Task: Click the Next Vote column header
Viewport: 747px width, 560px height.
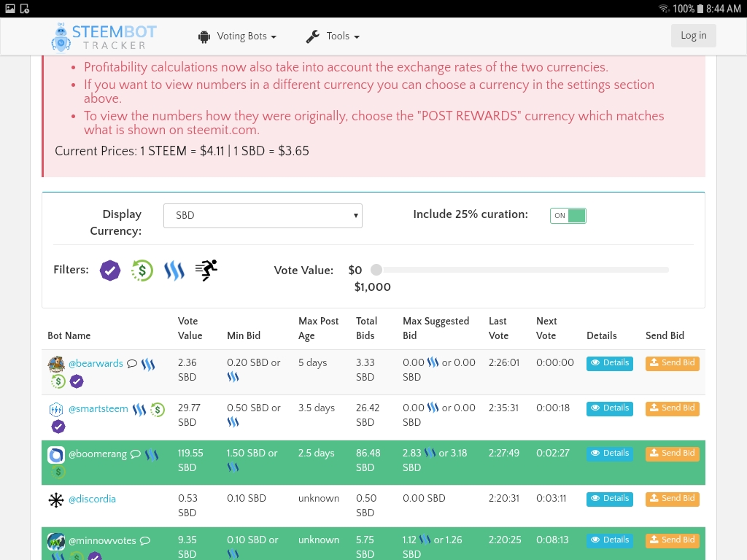Action: coord(546,329)
